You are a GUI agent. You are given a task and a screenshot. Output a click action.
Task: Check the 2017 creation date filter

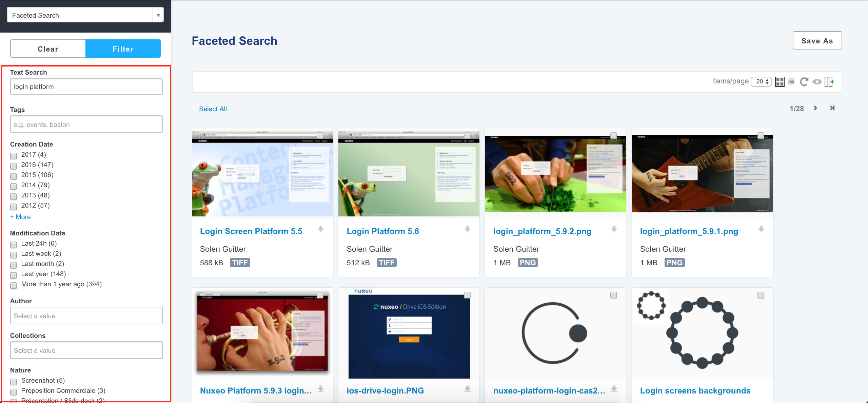(x=14, y=156)
